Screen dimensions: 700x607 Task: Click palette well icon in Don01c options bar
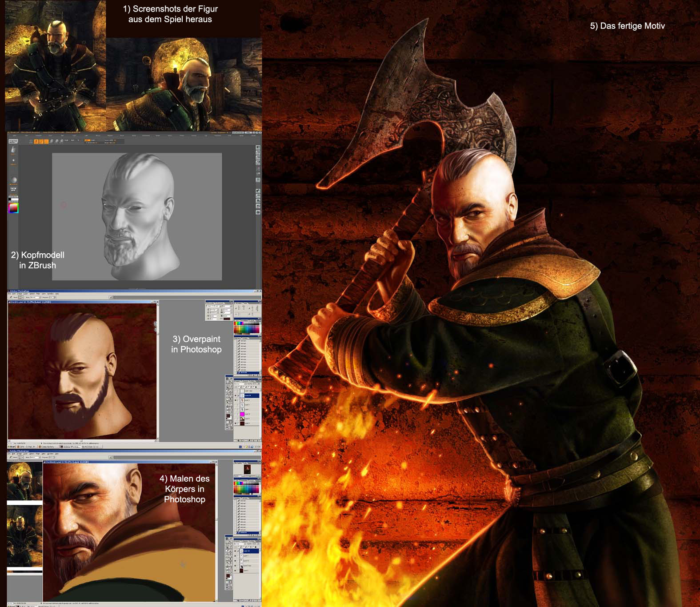click(111, 297)
